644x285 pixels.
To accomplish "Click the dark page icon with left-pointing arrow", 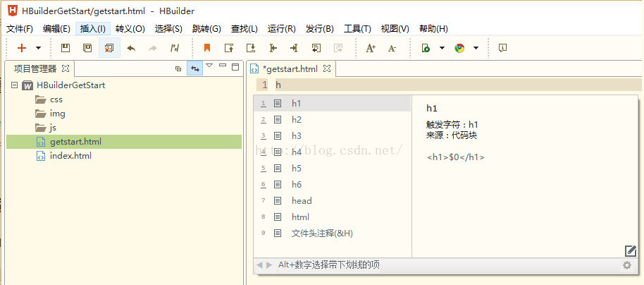I will (x=316, y=48).
